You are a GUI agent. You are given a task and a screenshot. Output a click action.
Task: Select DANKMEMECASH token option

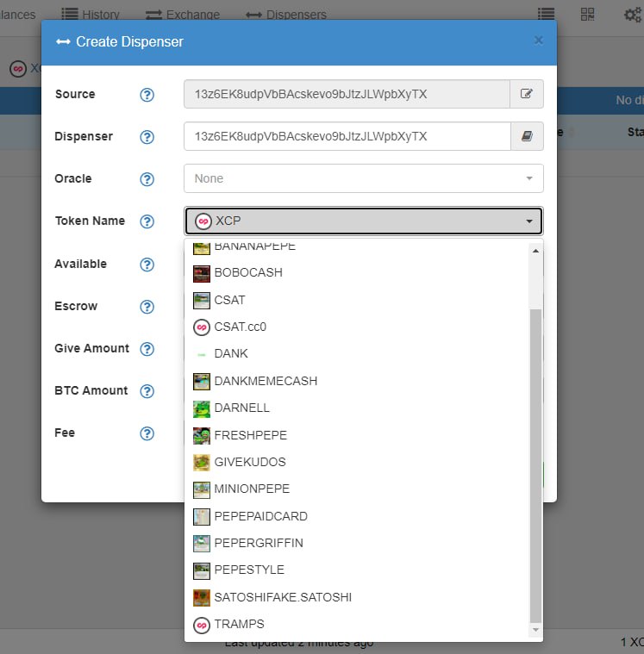[x=357, y=381]
